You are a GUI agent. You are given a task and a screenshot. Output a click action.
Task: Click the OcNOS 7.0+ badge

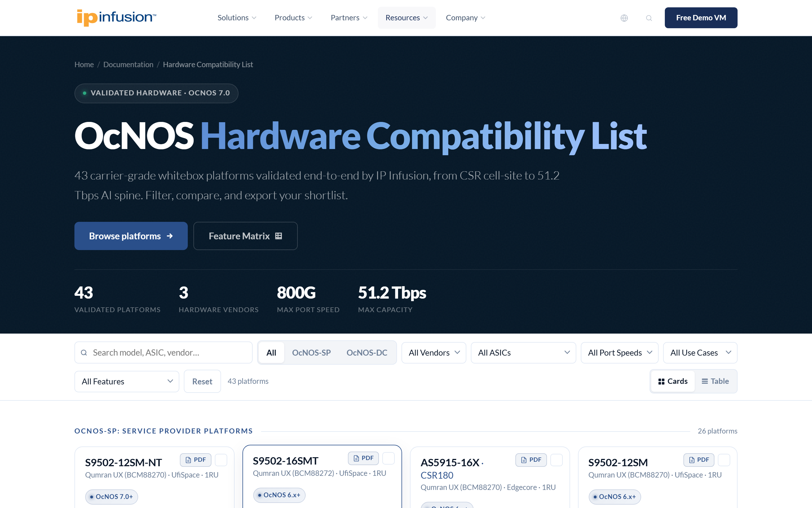click(x=111, y=497)
